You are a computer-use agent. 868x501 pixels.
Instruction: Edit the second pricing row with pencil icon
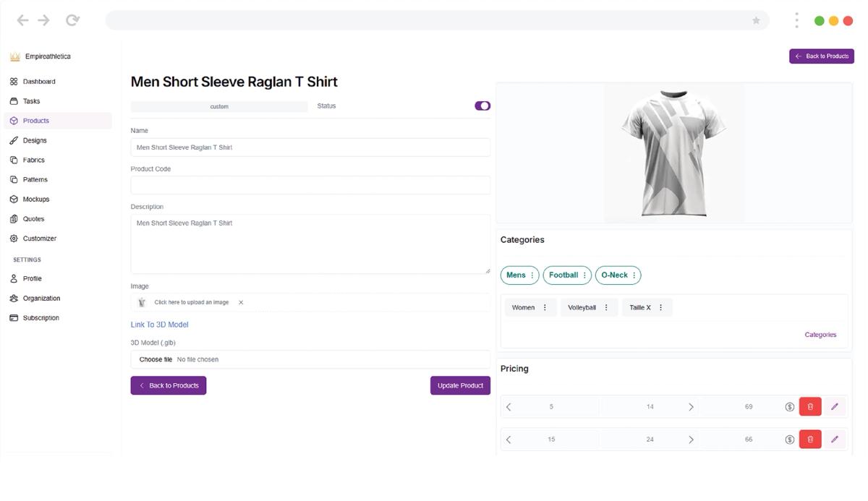(x=835, y=439)
